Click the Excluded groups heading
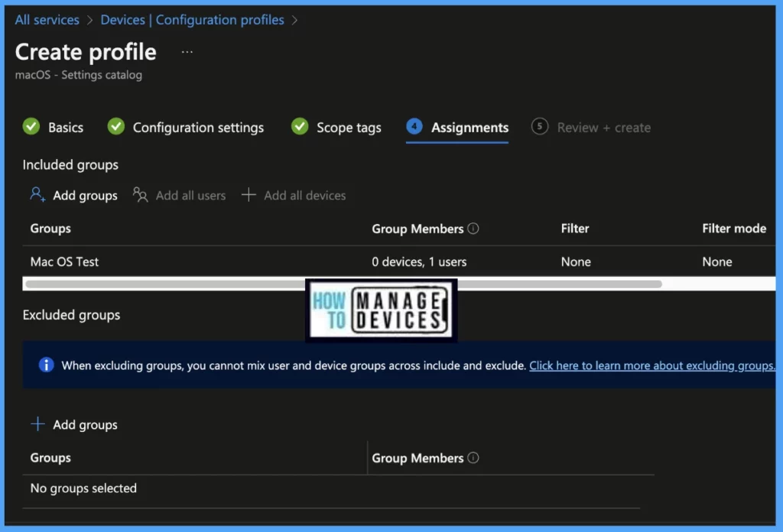Image resolution: width=783 pixels, height=532 pixels. point(71,316)
